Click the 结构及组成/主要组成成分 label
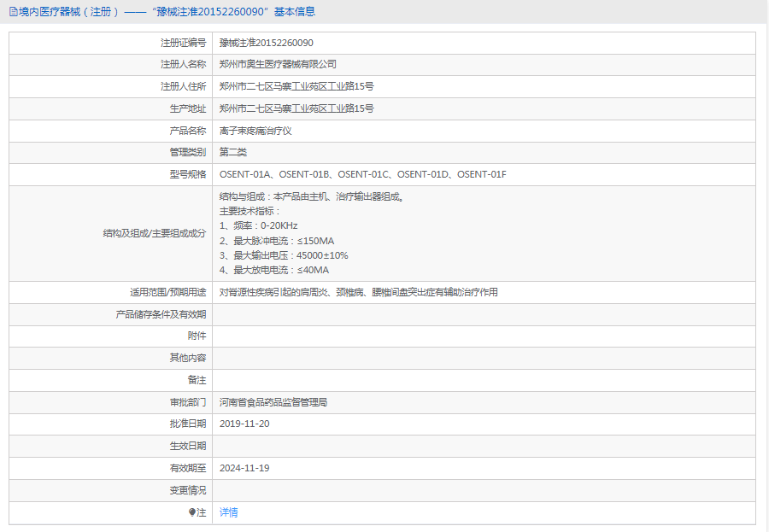Viewport: 769px width, 532px height. [x=155, y=233]
